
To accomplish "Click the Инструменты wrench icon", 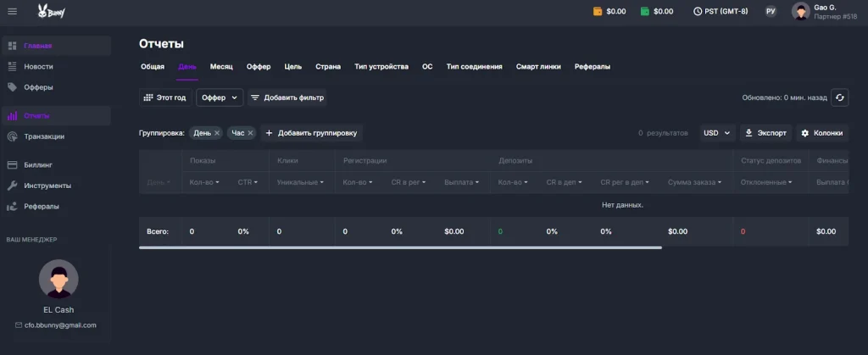I will click(x=12, y=186).
